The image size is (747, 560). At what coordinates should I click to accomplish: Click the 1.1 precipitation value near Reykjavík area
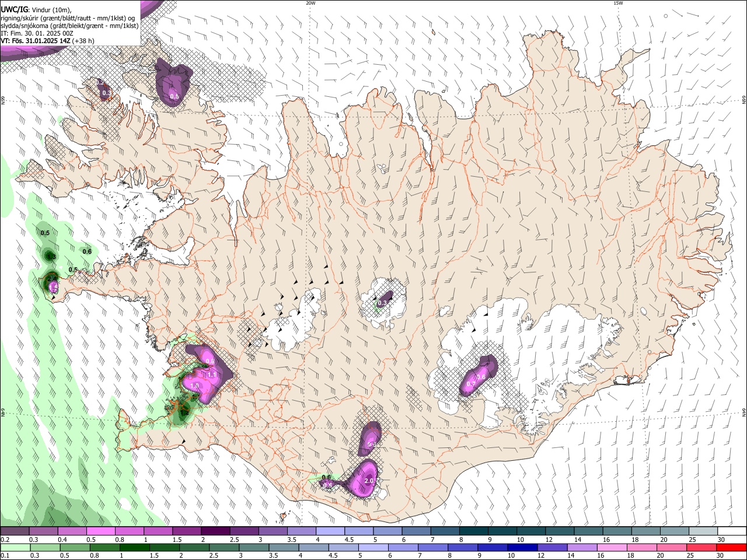(x=212, y=374)
